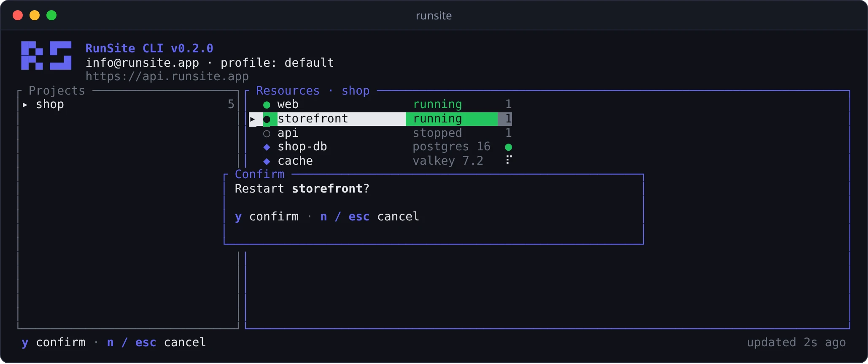Click the Resources · shop panel title
The width and height of the screenshot is (868, 364).
pyautogui.click(x=313, y=91)
